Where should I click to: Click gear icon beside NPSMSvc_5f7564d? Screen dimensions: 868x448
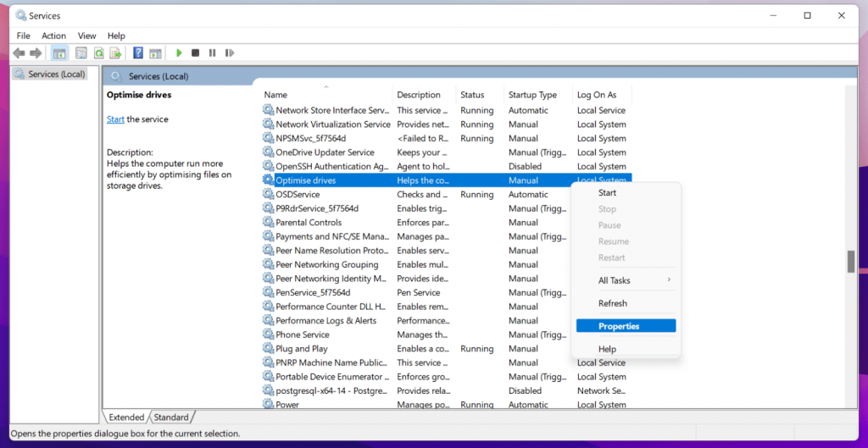pos(268,138)
